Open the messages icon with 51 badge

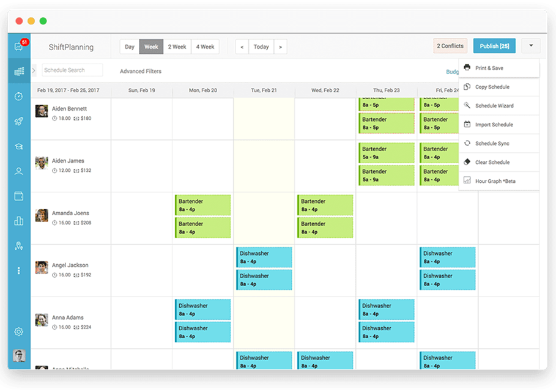[19, 46]
